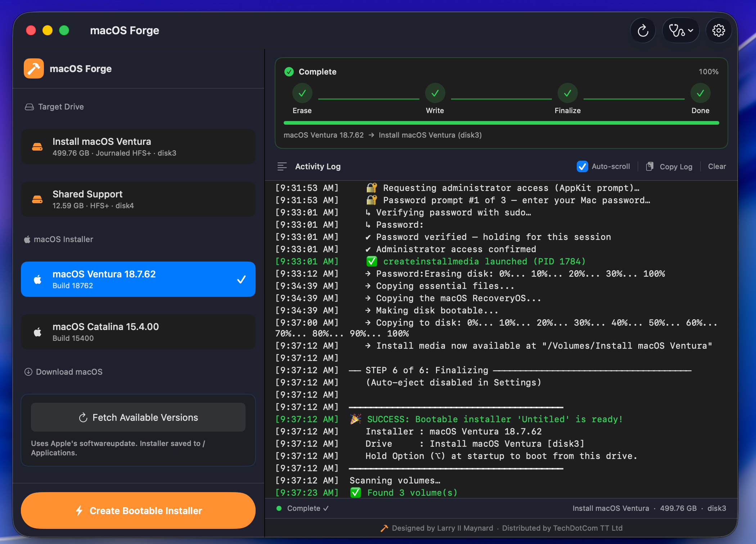Click the 'Scanning volumes…' log line

395,481
